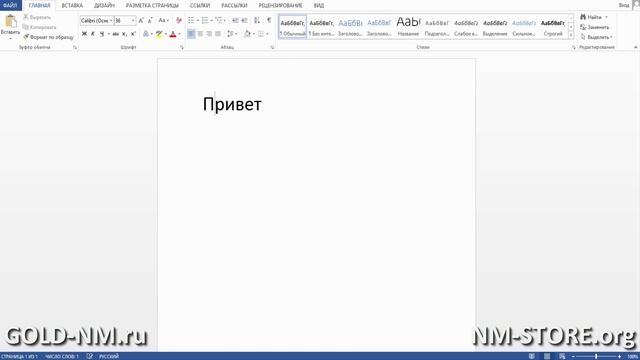The image size is (640, 360).
Task: Apply yellow text highlight color
Action: tap(159, 34)
